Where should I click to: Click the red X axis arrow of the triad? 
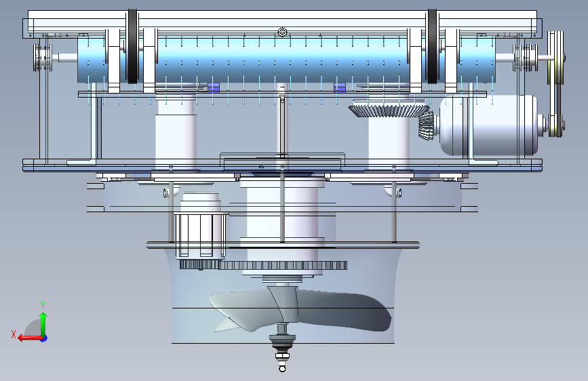point(30,338)
